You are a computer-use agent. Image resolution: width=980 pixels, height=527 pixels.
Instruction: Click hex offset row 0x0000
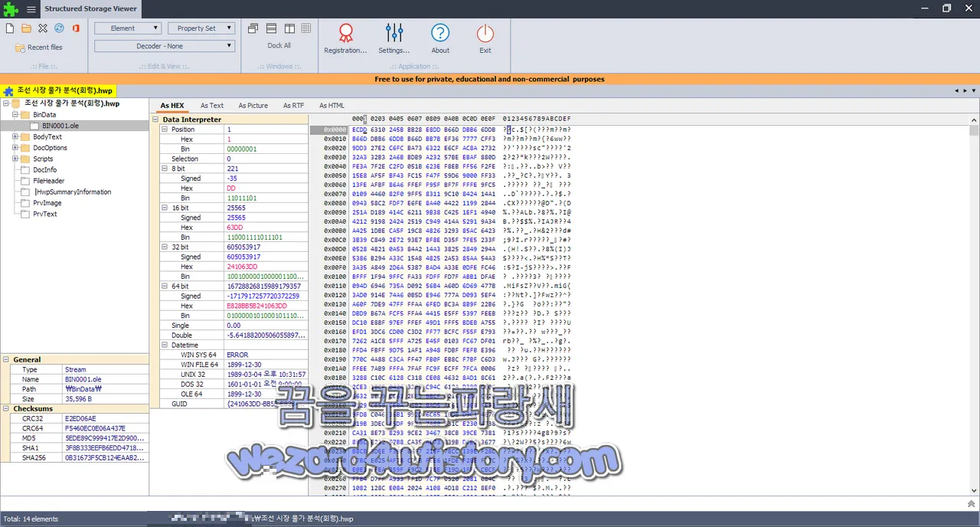coord(335,129)
